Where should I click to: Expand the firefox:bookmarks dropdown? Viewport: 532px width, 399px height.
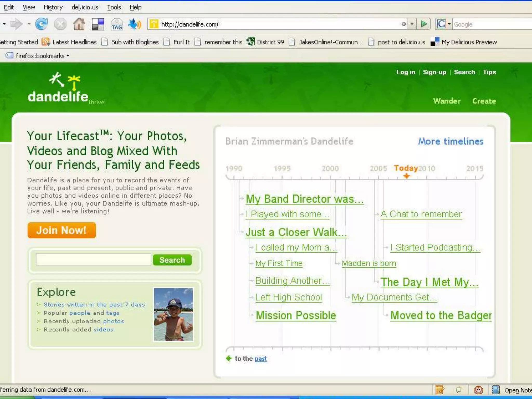pos(68,56)
